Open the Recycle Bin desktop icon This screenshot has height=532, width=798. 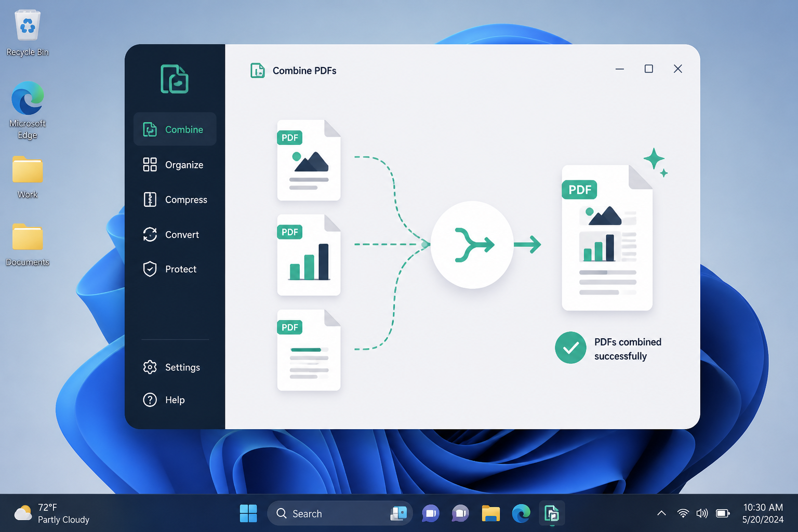pyautogui.click(x=28, y=33)
